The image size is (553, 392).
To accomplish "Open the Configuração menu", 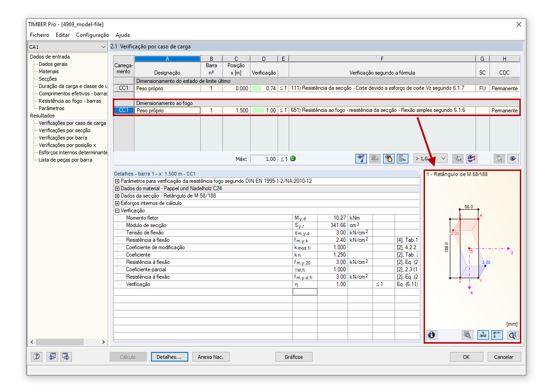I will [x=93, y=35].
